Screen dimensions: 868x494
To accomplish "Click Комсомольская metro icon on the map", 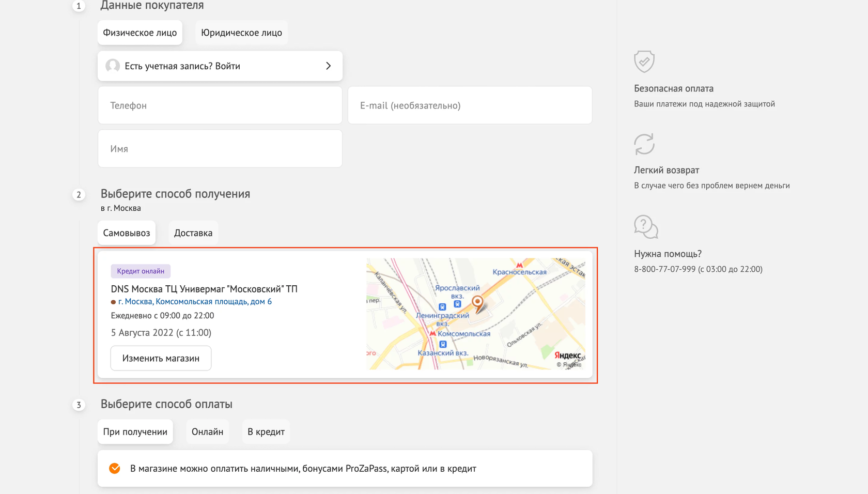I will (x=432, y=334).
